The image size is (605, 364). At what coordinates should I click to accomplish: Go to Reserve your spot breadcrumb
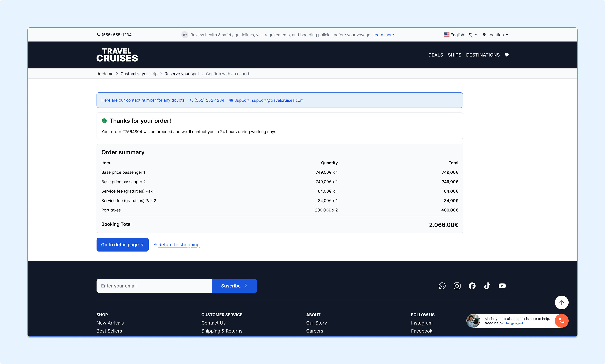182,74
